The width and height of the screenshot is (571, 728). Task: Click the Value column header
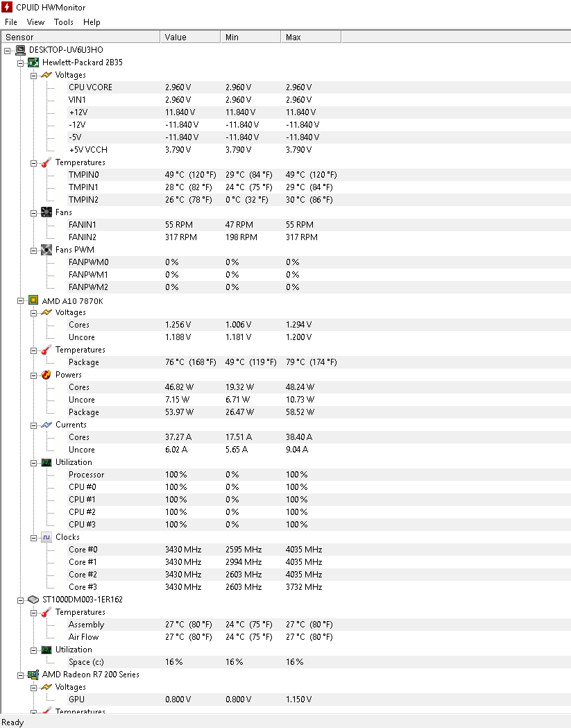[x=189, y=37]
